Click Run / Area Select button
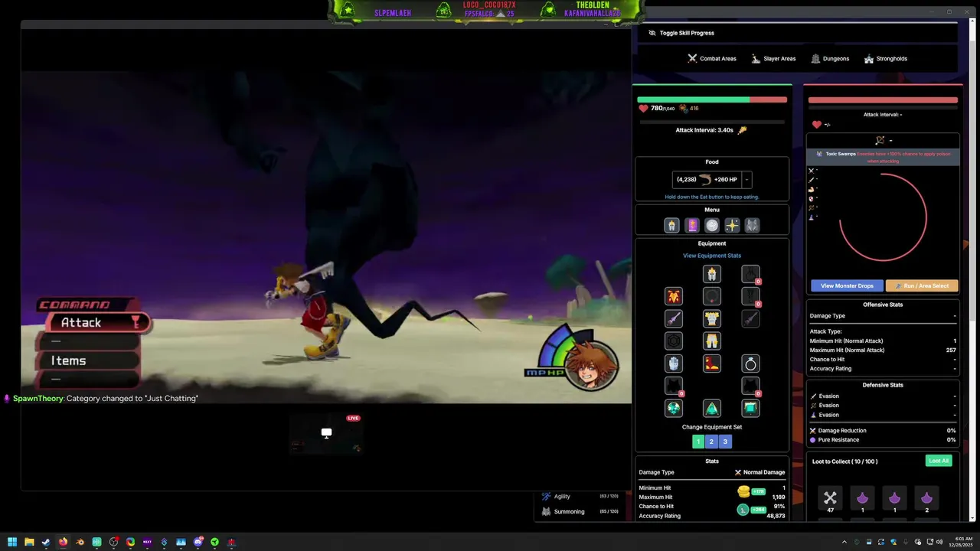Image resolution: width=980 pixels, height=551 pixels. click(922, 285)
